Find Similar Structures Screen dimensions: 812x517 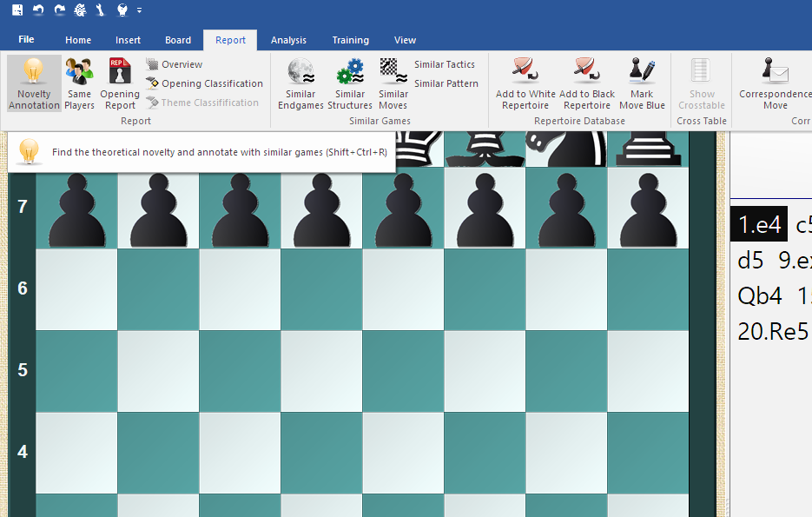click(x=350, y=83)
